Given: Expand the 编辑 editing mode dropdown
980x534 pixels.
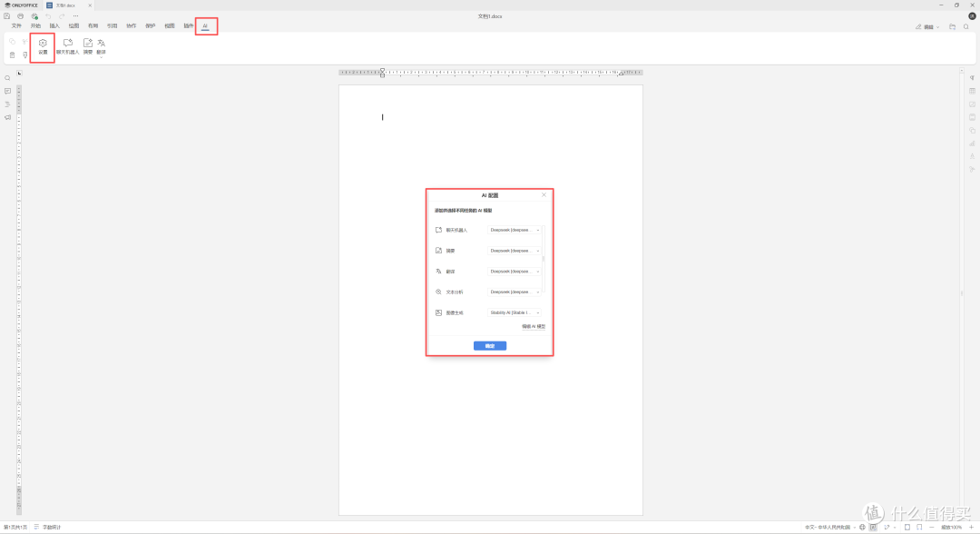Looking at the screenshot, I should (x=927, y=27).
